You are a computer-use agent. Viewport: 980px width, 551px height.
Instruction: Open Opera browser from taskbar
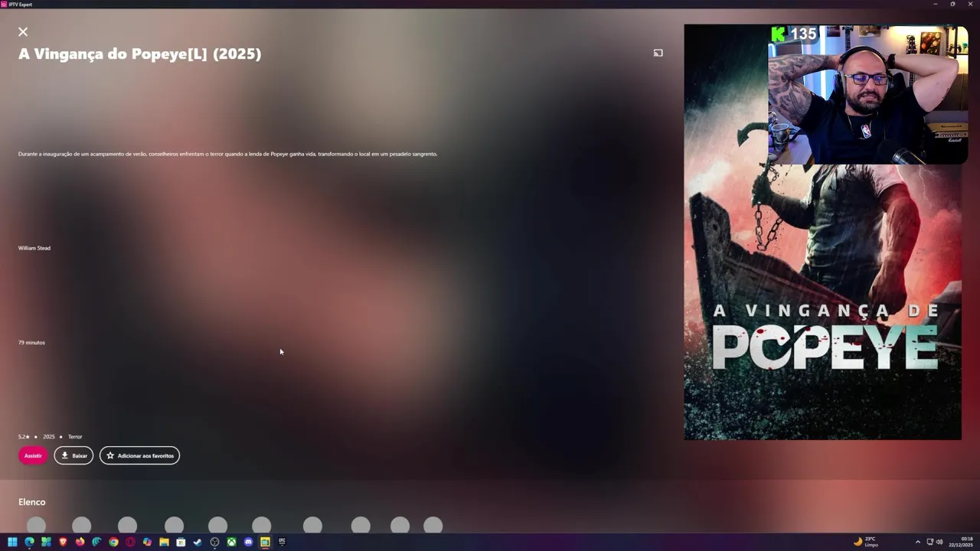click(x=130, y=542)
